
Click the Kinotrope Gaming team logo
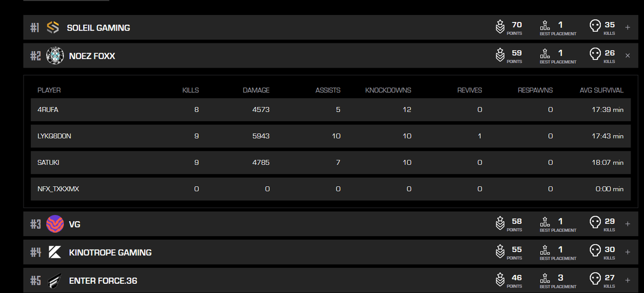[x=55, y=252]
